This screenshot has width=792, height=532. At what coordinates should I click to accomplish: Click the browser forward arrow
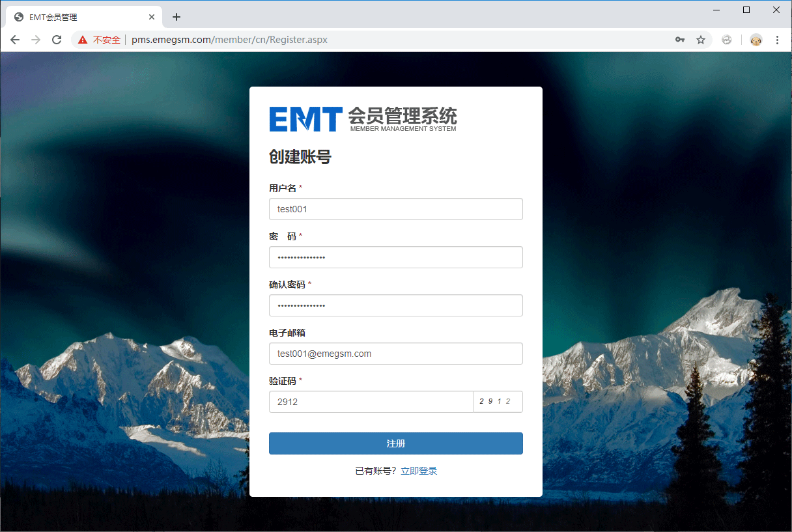pyautogui.click(x=36, y=40)
